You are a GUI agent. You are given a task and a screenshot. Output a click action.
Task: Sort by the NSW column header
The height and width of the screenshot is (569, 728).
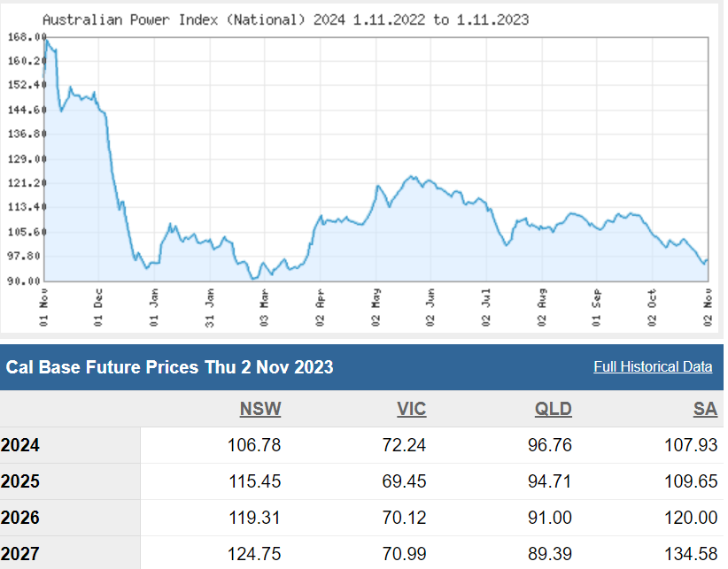(260, 409)
